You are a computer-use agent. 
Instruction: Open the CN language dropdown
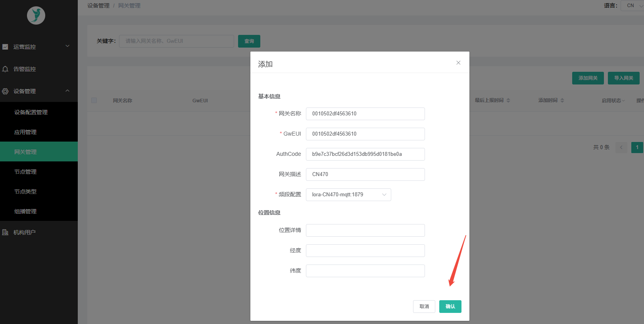pos(632,6)
